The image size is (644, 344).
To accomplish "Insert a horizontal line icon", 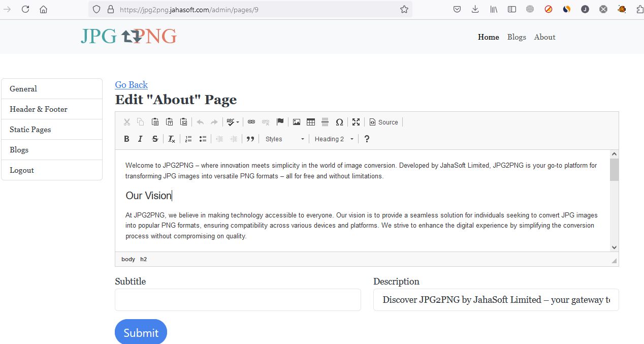I will [x=325, y=122].
